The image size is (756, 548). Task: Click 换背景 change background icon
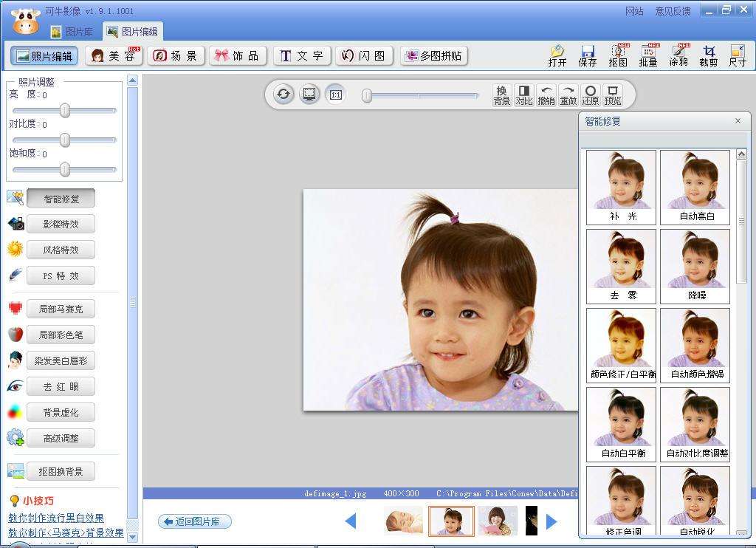click(x=501, y=95)
